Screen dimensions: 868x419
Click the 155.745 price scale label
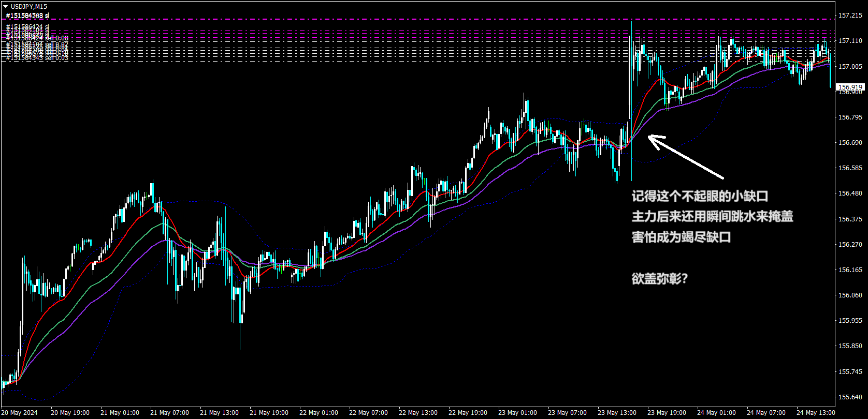[x=849, y=372]
